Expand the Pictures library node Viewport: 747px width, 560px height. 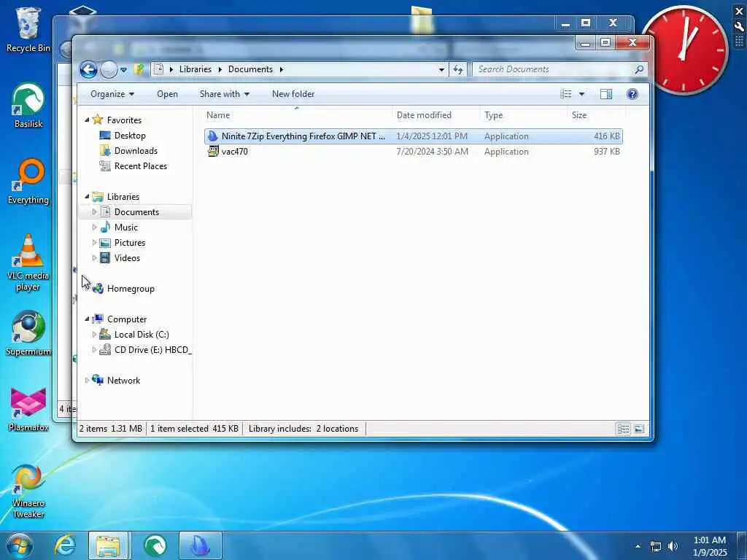pyautogui.click(x=94, y=243)
